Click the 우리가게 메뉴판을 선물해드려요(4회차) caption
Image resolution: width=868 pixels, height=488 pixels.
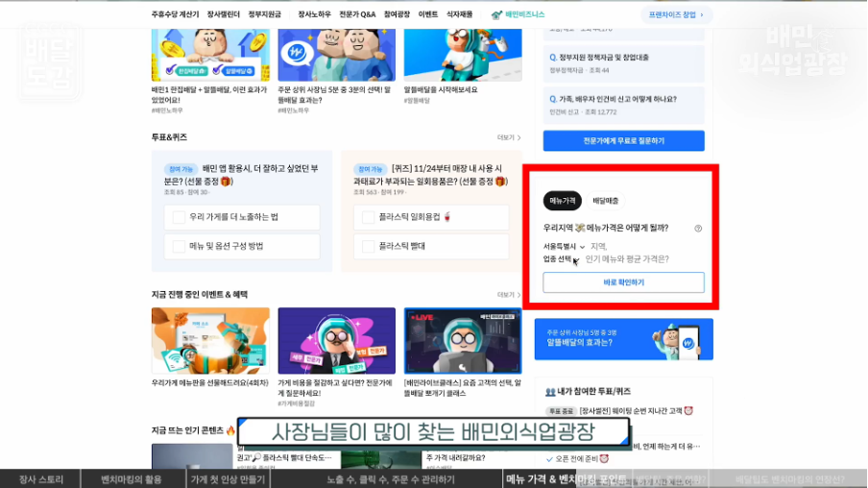[210, 383]
